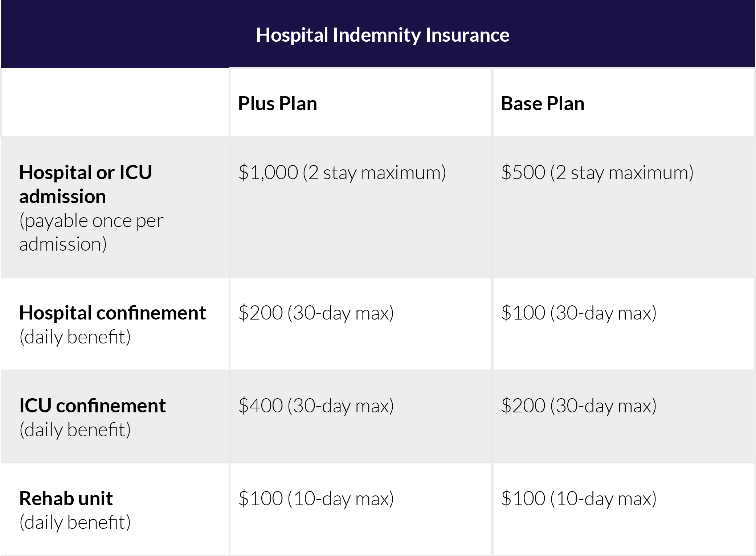Select the Plus Plan column header
Viewport: 756px width, 556px height.
(278, 103)
